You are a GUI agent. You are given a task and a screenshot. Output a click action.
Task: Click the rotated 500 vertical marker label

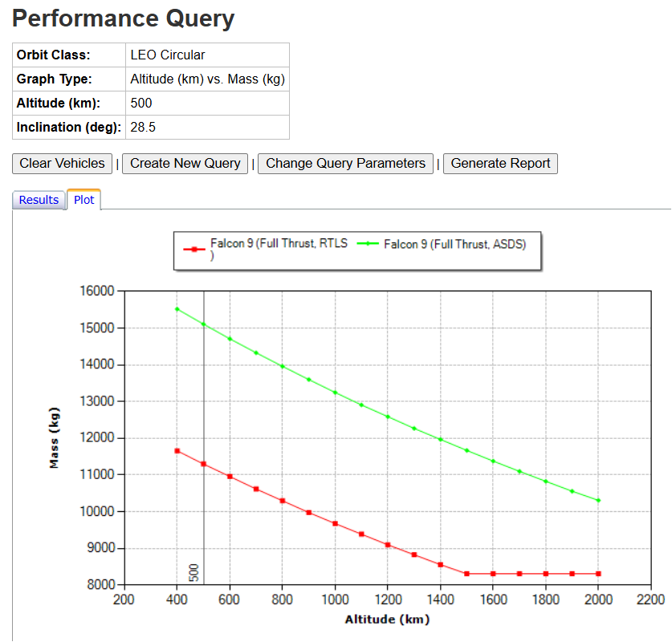click(x=193, y=571)
